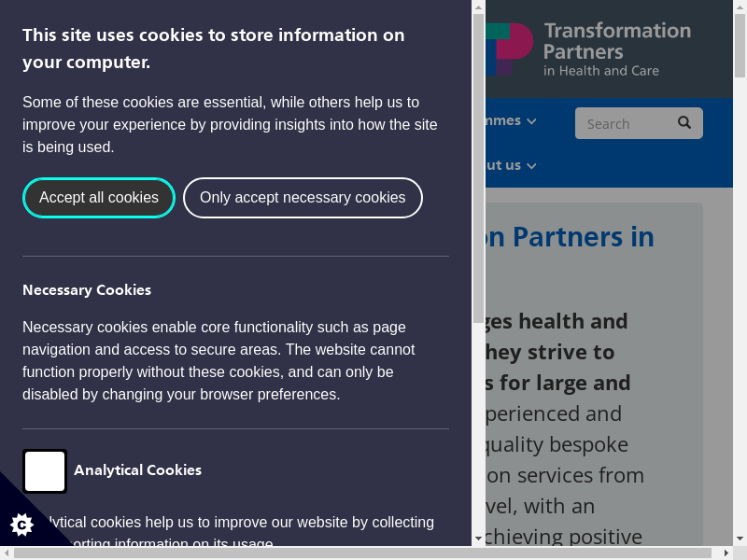
Task: Open the cookie settings corner icon
Action: (21, 525)
